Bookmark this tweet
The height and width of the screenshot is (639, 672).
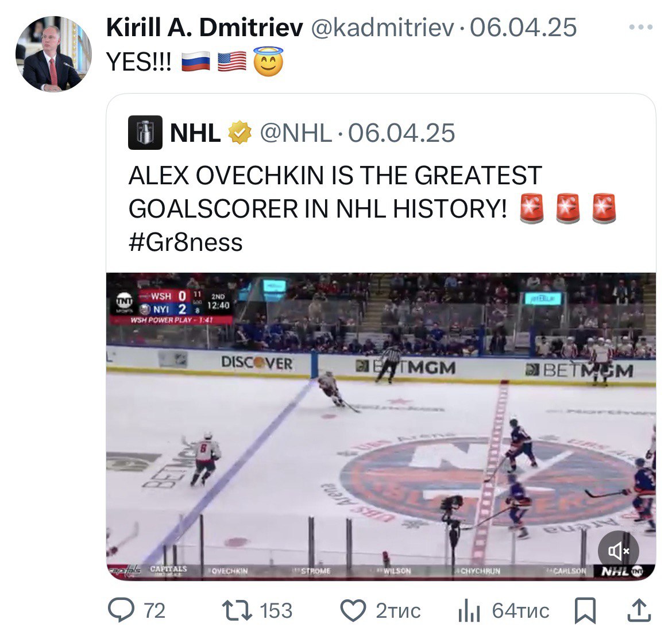tap(585, 610)
